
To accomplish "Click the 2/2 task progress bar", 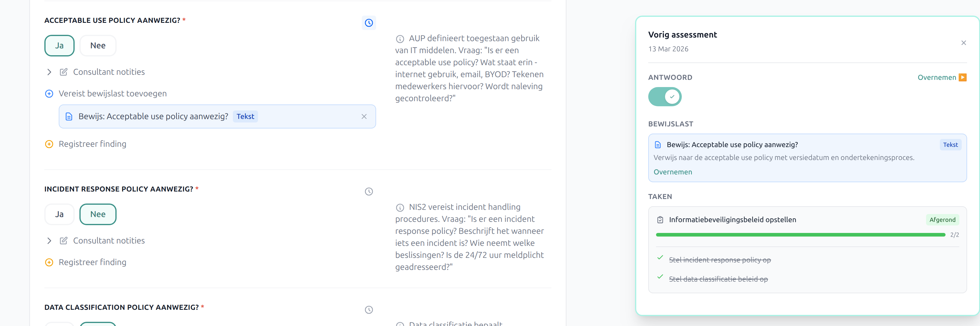I will [799, 235].
